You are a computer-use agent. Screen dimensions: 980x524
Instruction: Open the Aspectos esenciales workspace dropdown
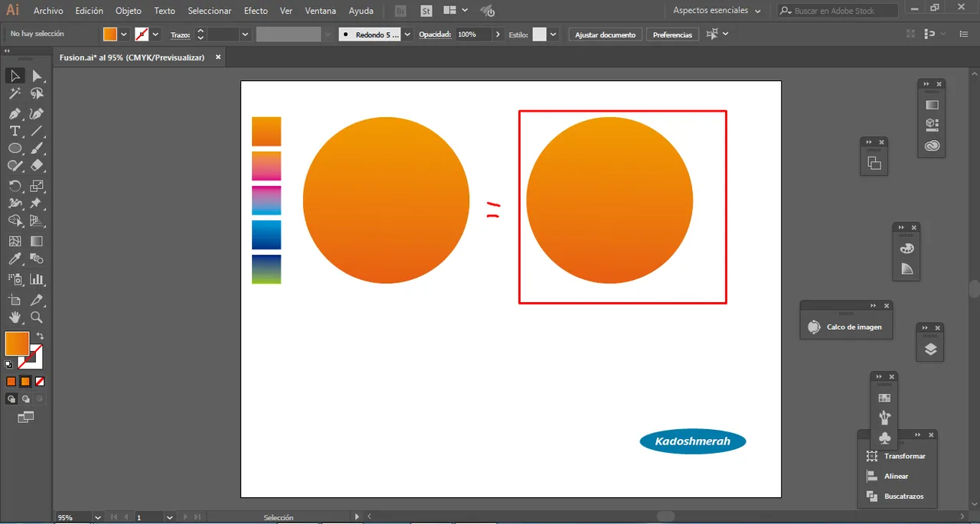click(x=717, y=11)
